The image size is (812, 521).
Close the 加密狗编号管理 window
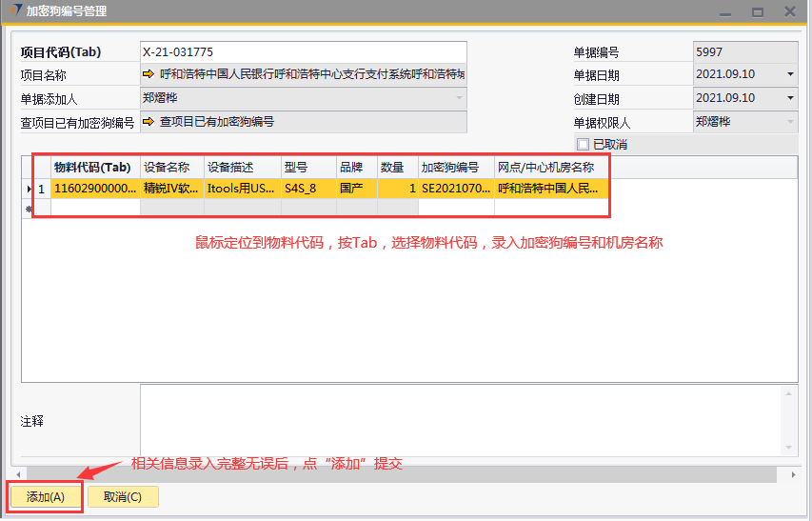[790, 11]
